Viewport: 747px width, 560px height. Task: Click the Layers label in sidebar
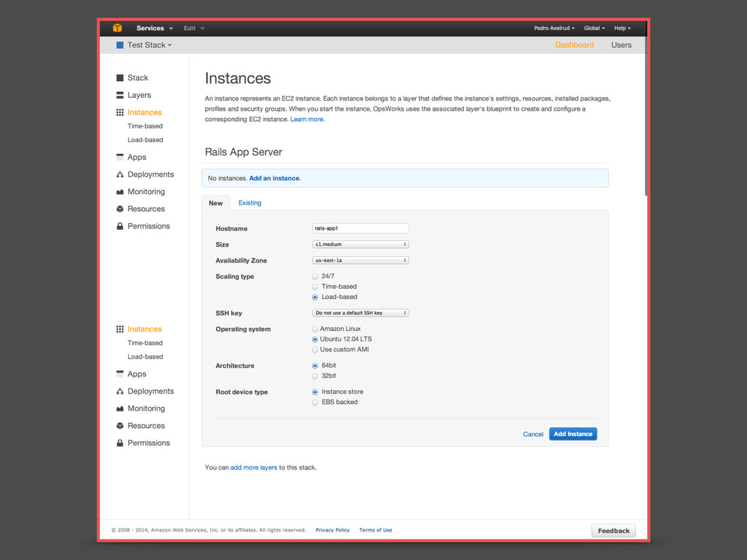(139, 96)
